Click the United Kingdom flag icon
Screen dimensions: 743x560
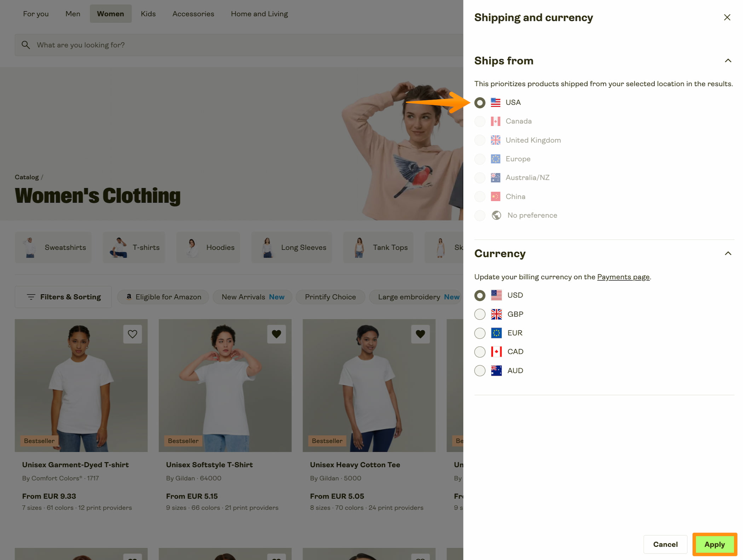click(x=495, y=140)
